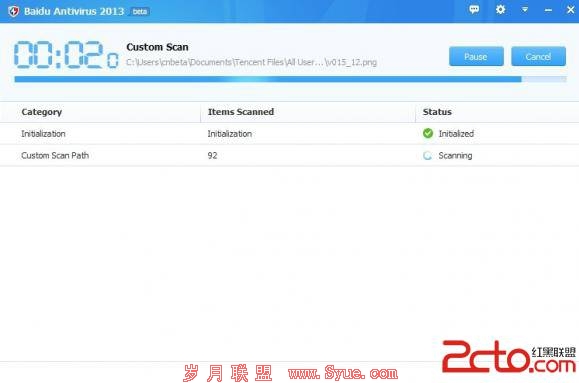Click the green Initialized checkmark icon
This screenshot has height=383, width=579.
coord(428,133)
